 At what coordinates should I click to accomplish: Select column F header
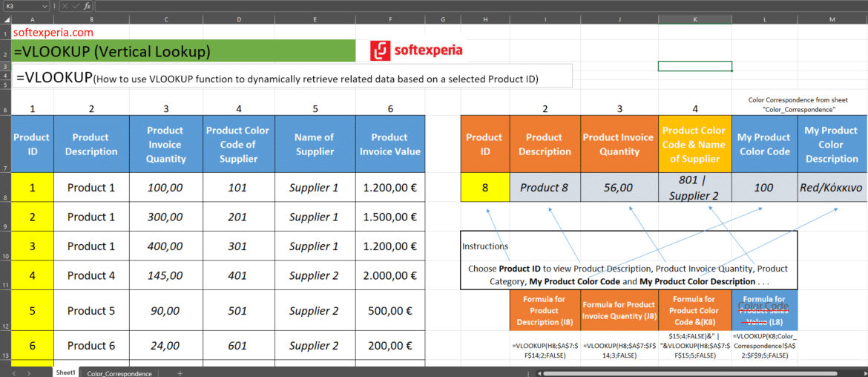pos(390,19)
